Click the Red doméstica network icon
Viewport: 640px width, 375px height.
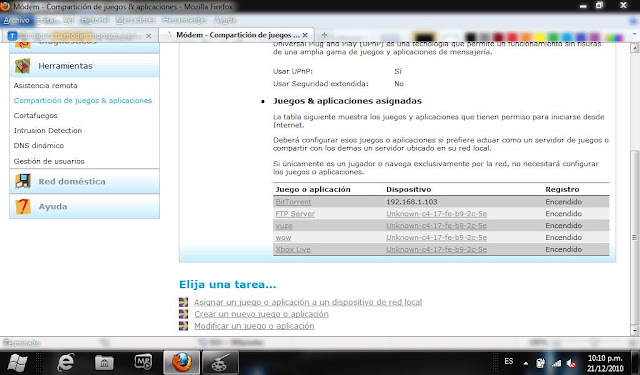pyautogui.click(x=23, y=181)
